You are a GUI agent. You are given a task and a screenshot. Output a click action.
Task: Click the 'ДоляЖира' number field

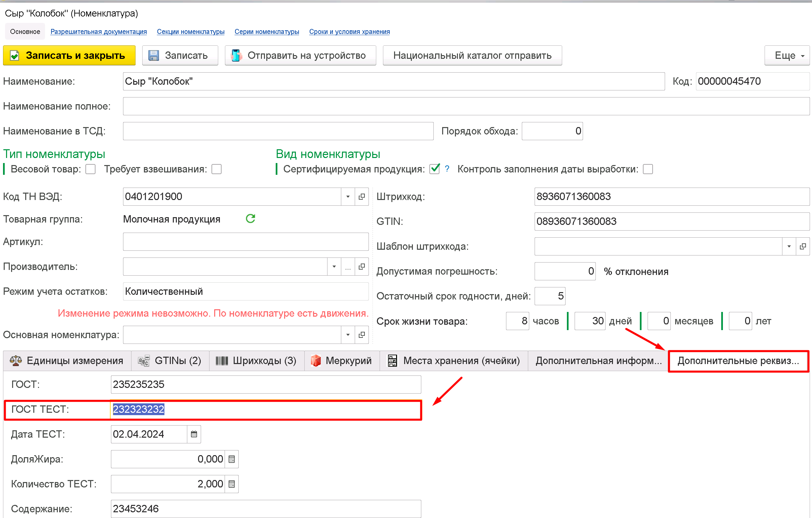click(168, 459)
